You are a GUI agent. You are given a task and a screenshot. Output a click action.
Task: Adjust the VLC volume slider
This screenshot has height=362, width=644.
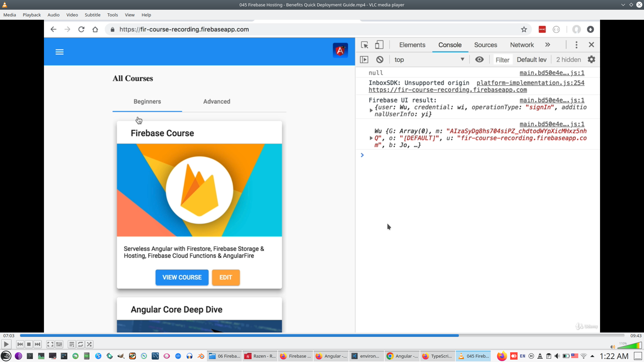pyautogui.click(x=630, y=346)
